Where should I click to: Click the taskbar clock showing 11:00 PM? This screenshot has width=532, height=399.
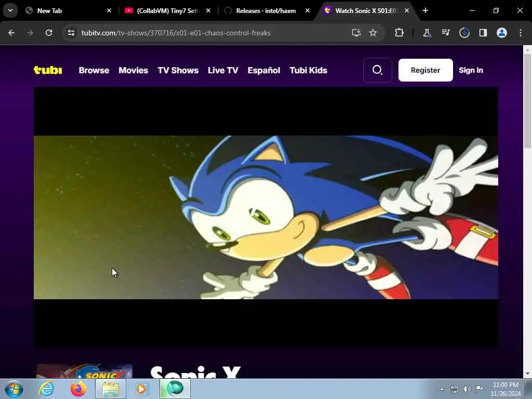point(506,389)
